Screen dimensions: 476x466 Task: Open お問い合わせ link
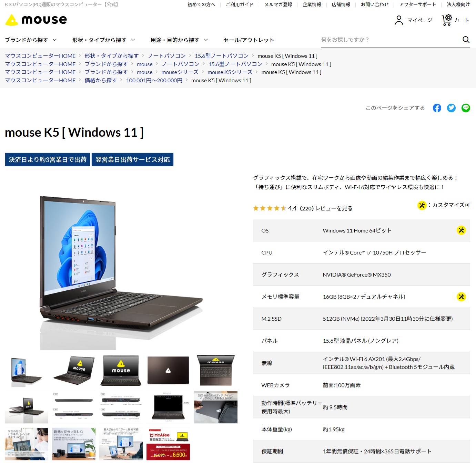(x=375, y=4)
